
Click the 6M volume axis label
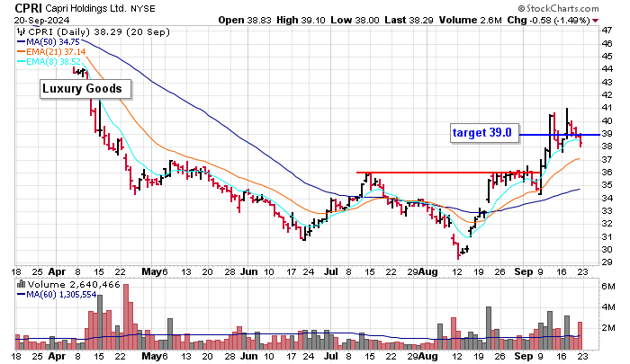[607, 287]
